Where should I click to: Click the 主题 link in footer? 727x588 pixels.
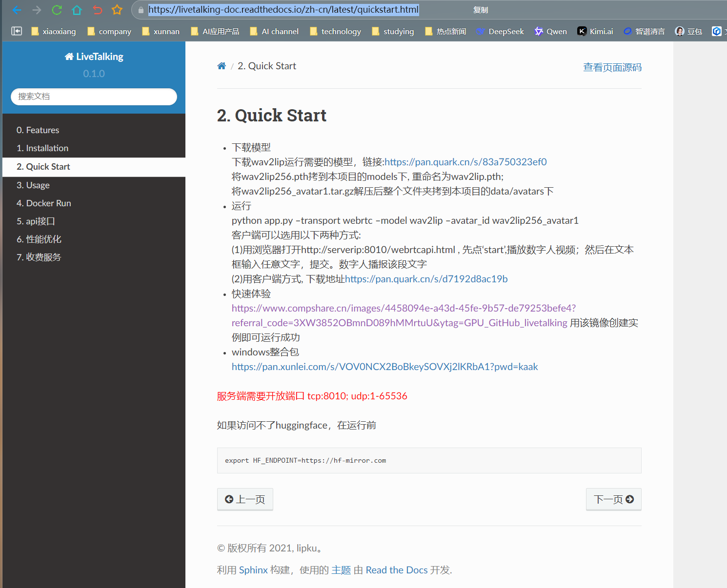[341, 570]
